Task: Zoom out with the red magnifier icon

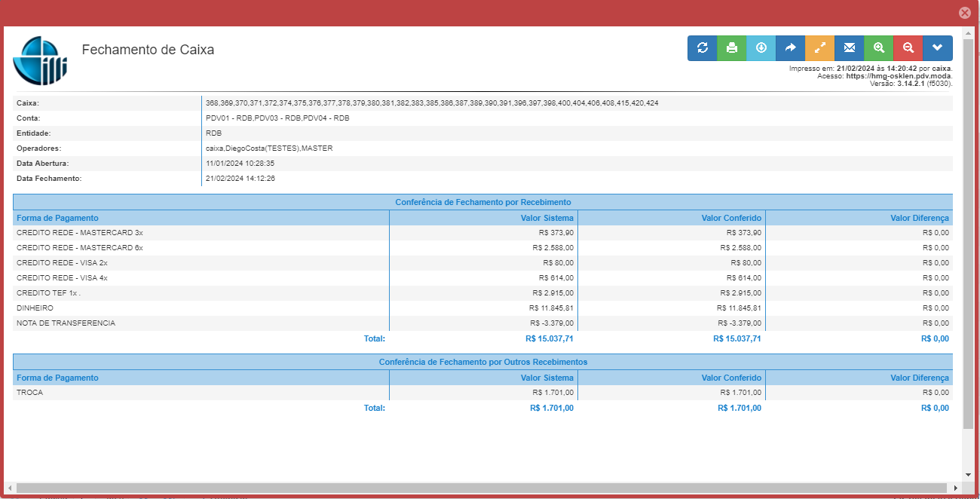Action: [x=908, y=48]
